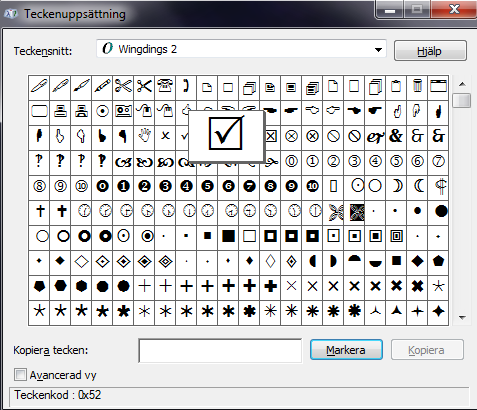The width and height of the screenshot is (477, 410).
Task: Open the Teckensnitt font dropdown
Action: 378,50
